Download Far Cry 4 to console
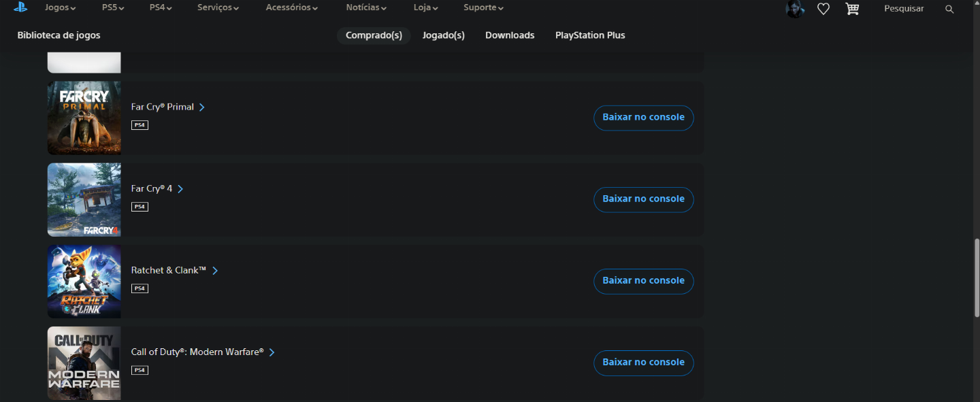Screen dimensions: 980x402 [x=644, y=199]
